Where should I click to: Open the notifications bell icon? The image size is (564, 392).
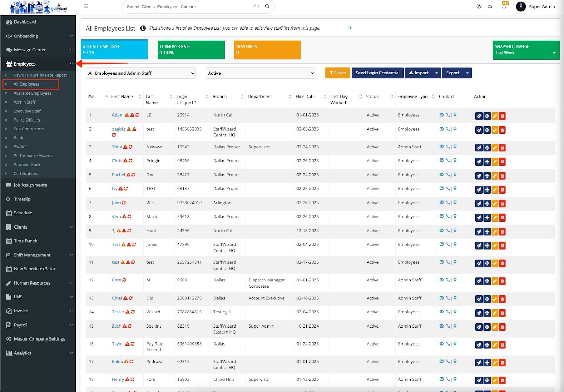pos(504,7)
